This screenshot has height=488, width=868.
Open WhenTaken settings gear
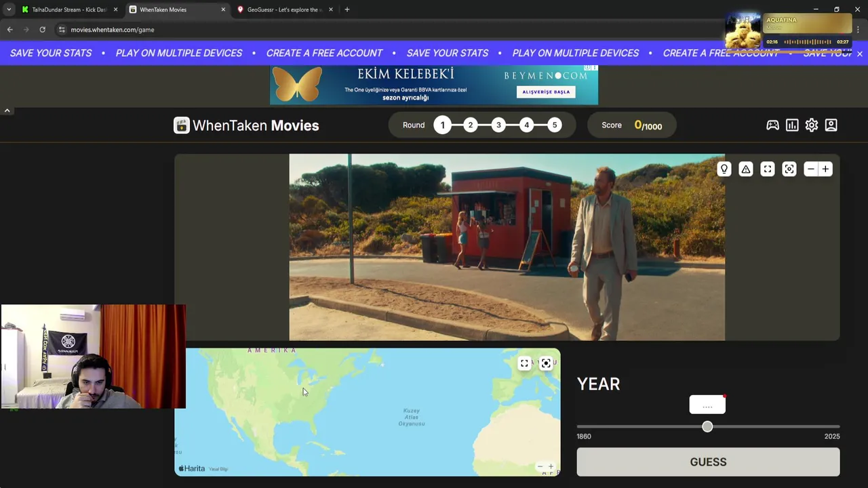[x=812, y=125]
